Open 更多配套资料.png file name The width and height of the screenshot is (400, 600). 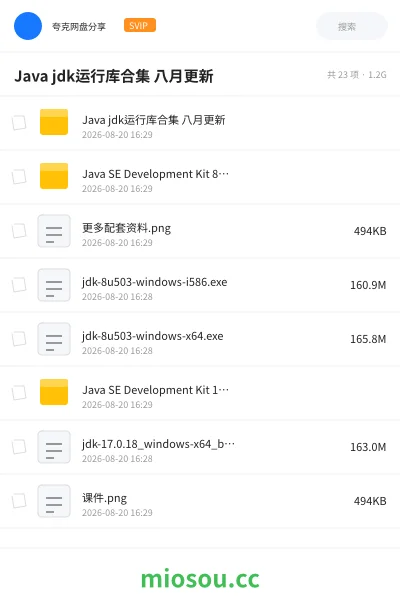(126, 228)
